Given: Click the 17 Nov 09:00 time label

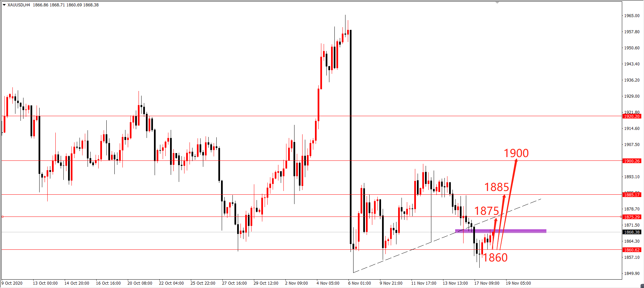Looking at the screenshot, I should tap(487, 283).
